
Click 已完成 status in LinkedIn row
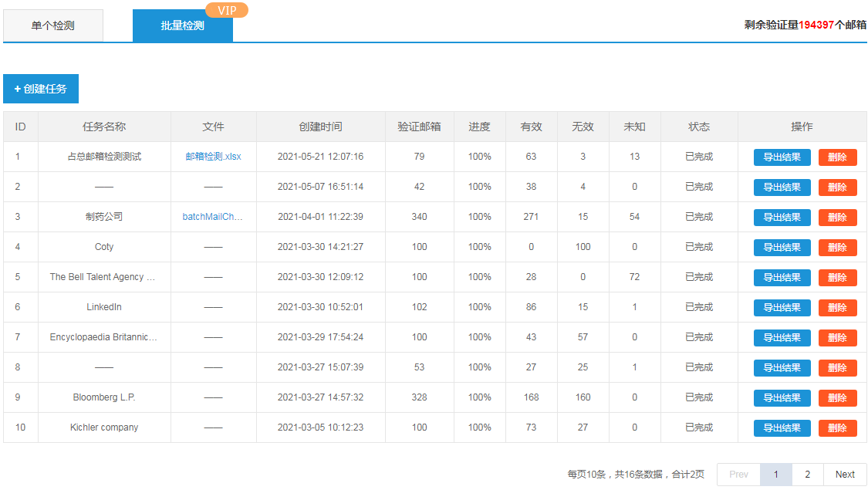point(698,307)
